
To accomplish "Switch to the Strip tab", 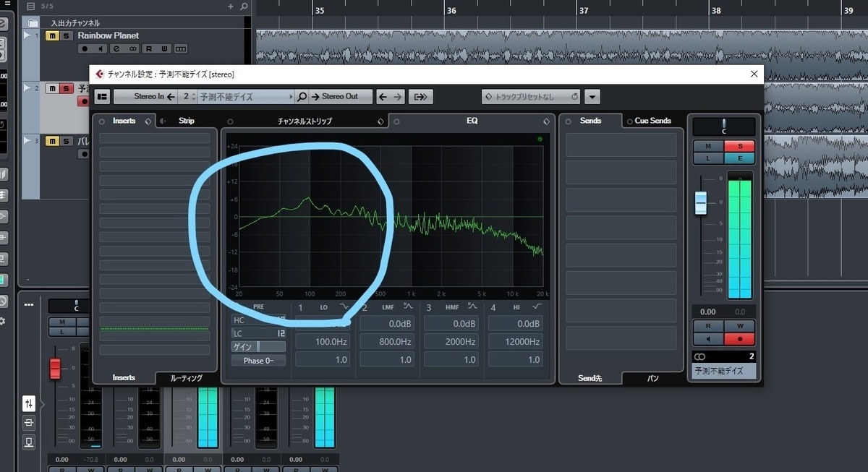I will point(187,121).
